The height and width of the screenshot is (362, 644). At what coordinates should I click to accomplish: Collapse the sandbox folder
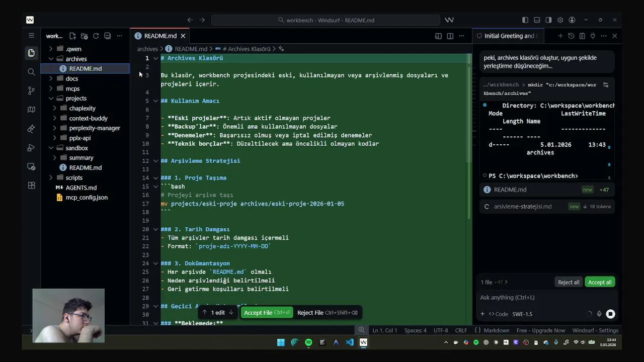(51, 148)
